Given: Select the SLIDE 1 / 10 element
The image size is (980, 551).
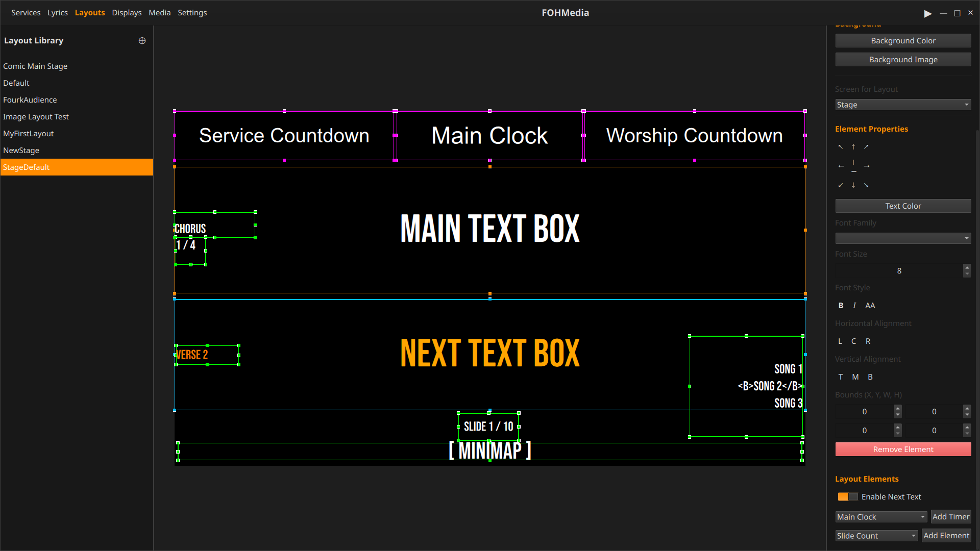Looking at the screenshot, I should click(488, 427).
